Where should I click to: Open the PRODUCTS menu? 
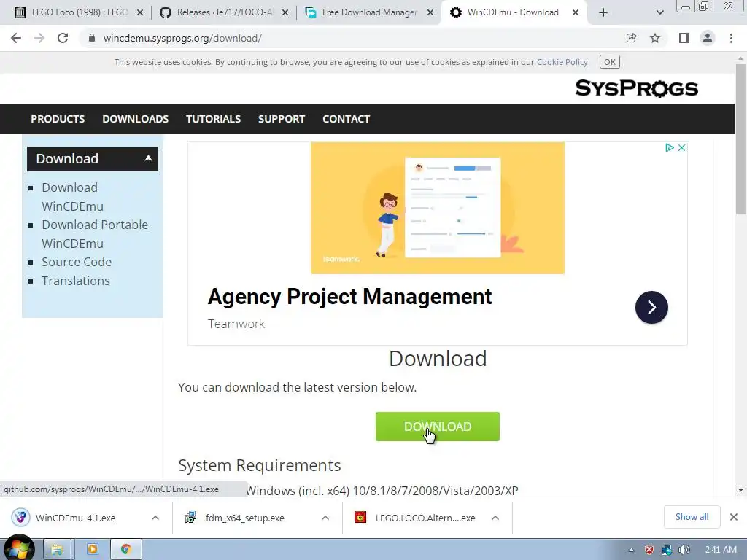coord(58,119)
